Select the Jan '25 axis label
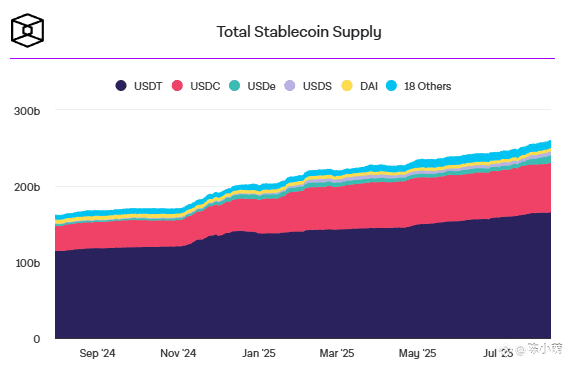The width and height of the screenshot is (571, 367). pos(259,353)
